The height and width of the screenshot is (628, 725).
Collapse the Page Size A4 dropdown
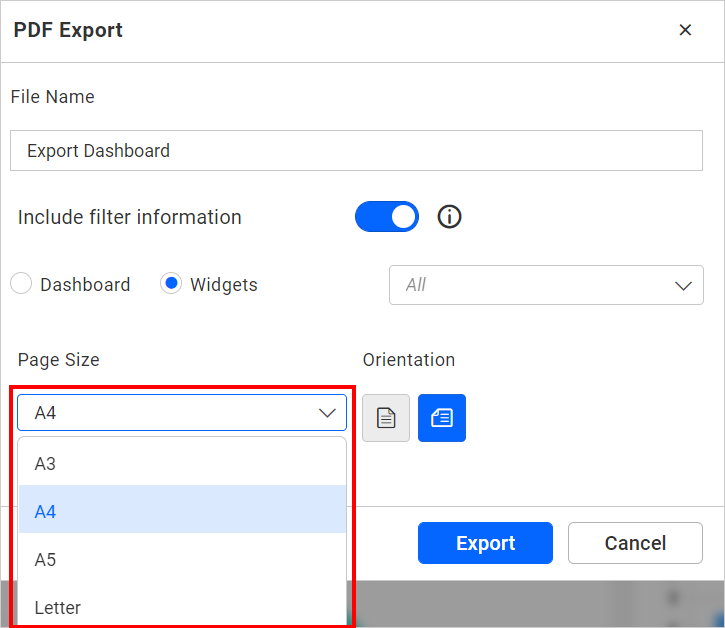tap(182, 413)
